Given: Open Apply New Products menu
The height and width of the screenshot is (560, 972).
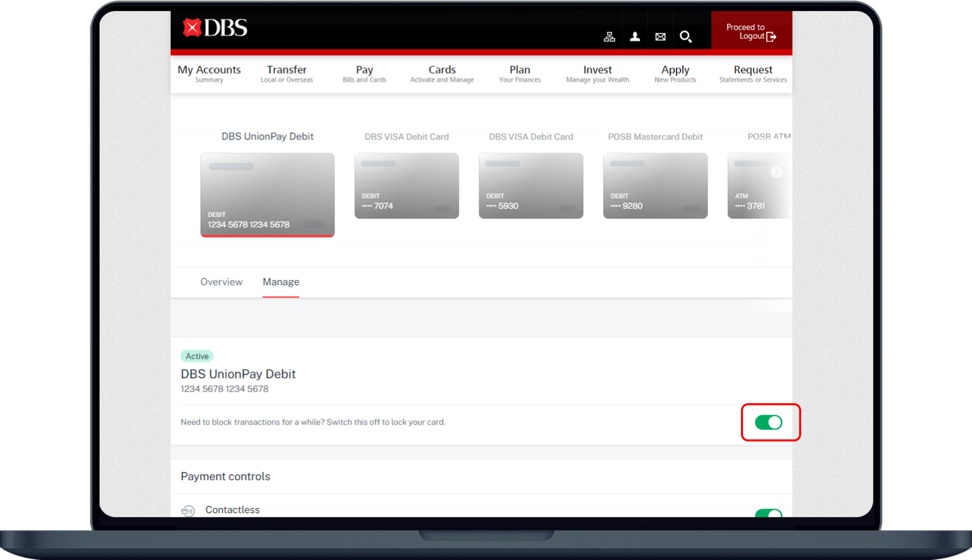Looking at the screenshot, I should pyautogui.click(x=675, y=74).
